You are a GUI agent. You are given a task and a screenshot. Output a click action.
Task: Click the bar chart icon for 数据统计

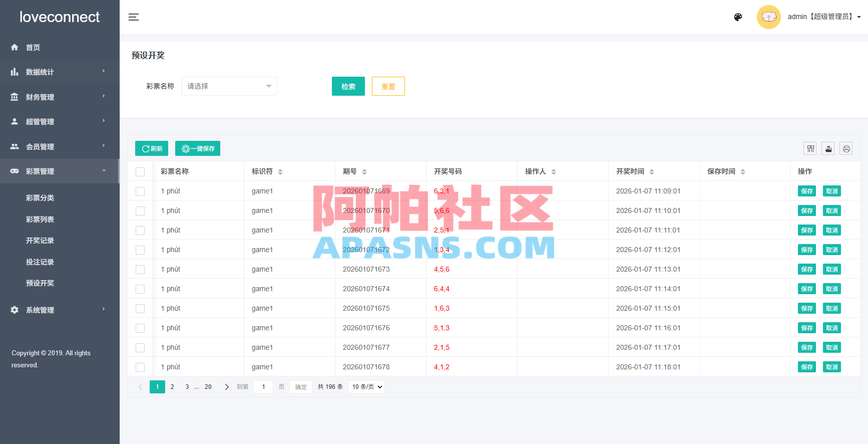(x=15, y=72)
